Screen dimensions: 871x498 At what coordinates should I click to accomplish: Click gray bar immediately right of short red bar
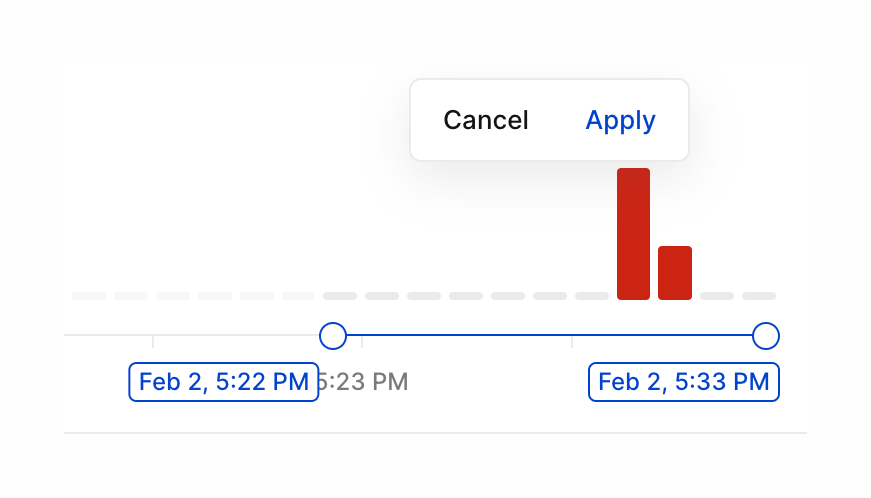(717, 296)
